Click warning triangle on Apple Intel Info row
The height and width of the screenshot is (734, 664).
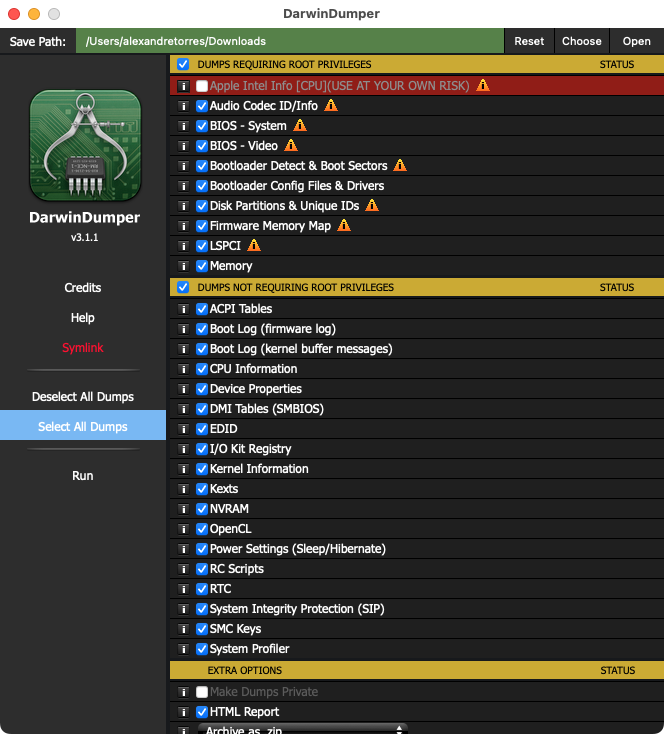coord(483,85)
